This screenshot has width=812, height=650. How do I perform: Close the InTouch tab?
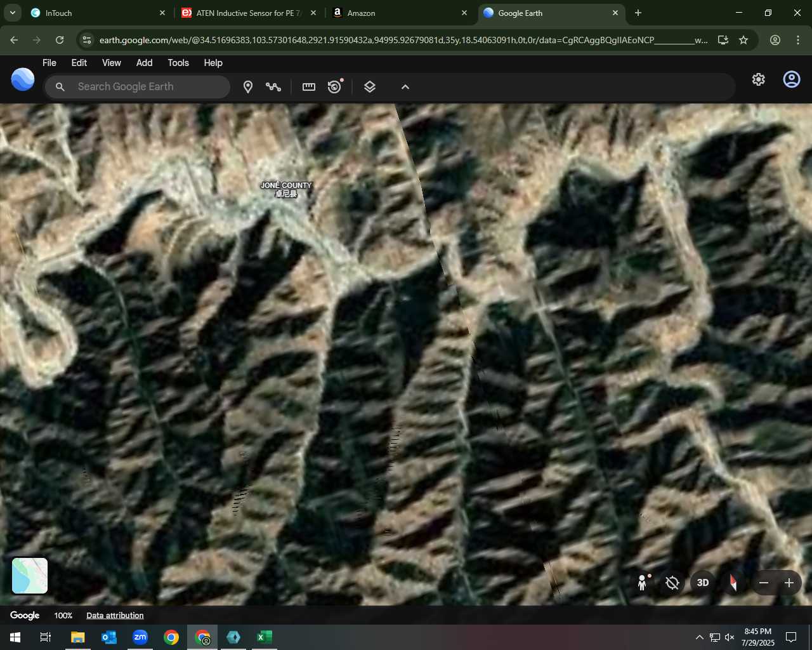162,13
